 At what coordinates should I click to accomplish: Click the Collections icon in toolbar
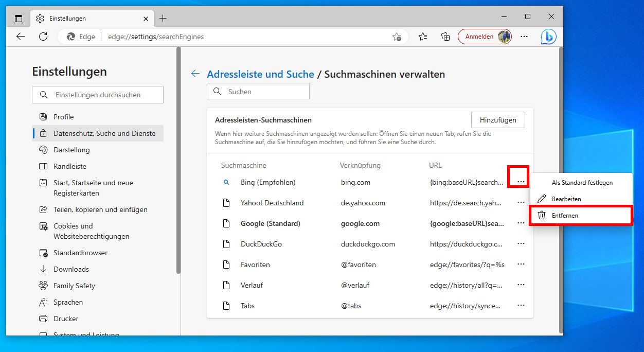[x=445, y=37]
